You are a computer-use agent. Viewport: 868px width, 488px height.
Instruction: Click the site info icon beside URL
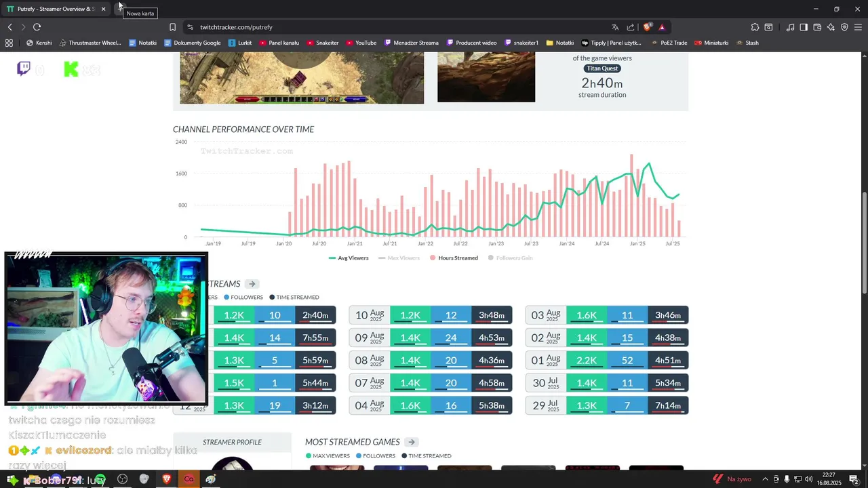coord(190,27)
